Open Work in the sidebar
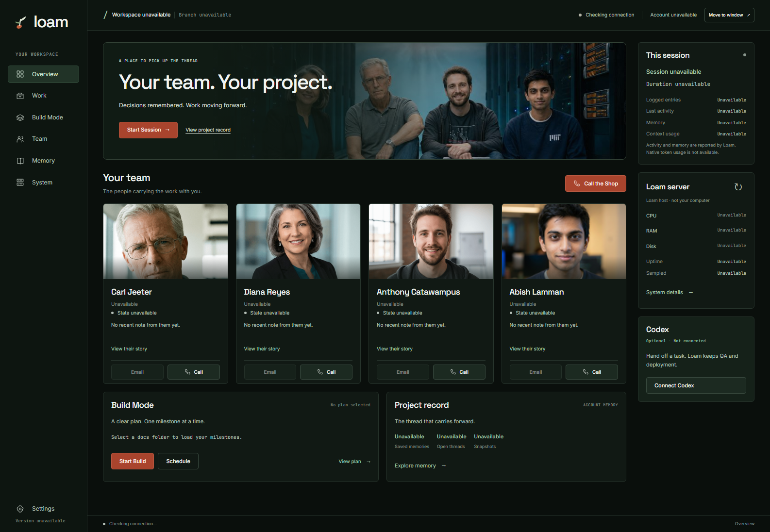 pyautogui.click(x=43, y=96)
